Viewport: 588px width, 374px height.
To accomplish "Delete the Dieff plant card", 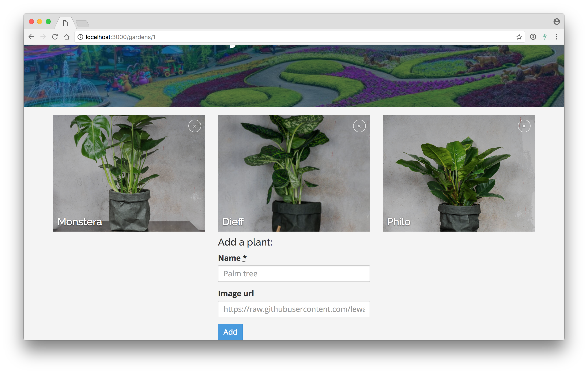I will (359, 126).
